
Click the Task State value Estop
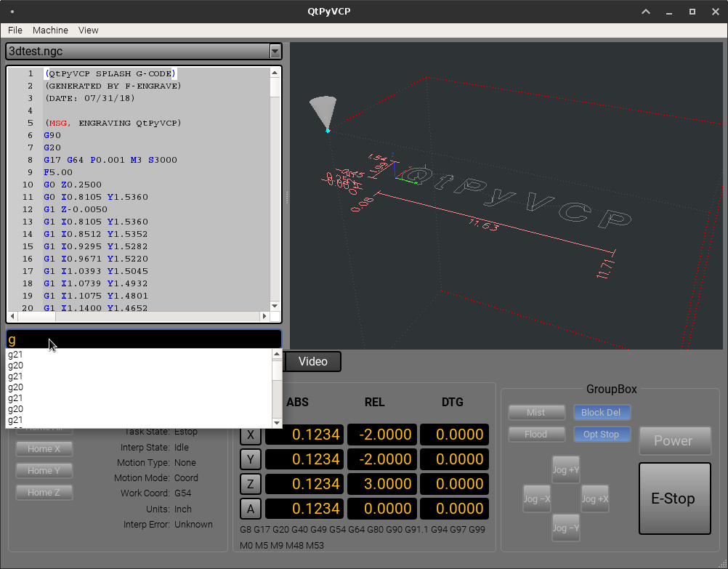[186, 432]
